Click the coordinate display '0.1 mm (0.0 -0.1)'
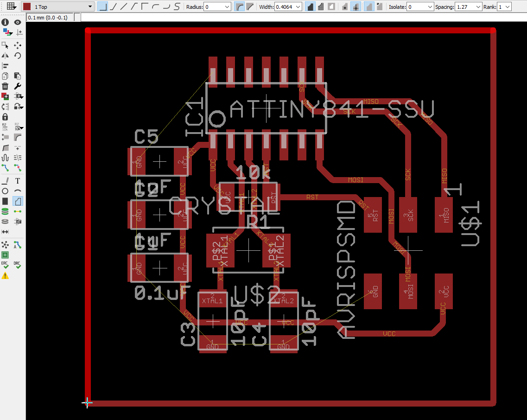 tap(50, 17)
